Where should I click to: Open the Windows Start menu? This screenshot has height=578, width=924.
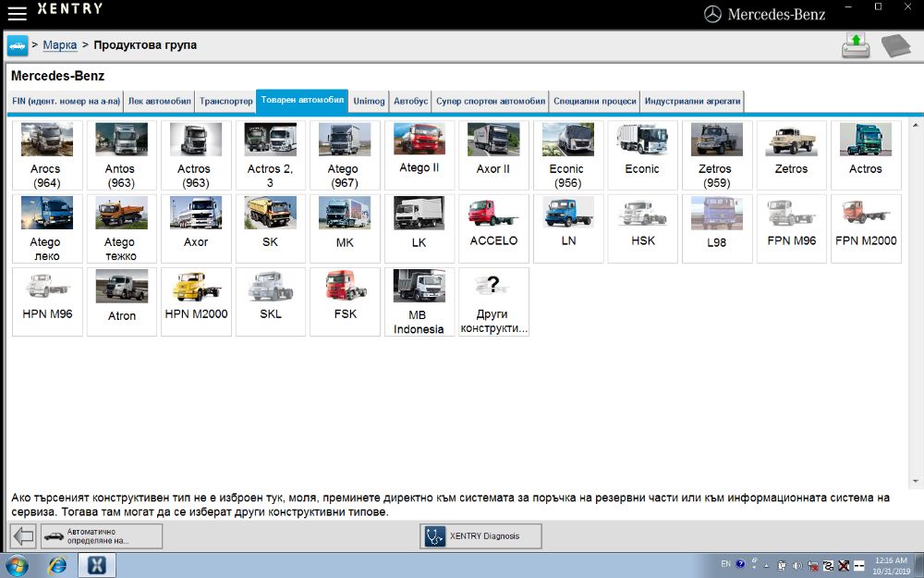point(17,566)
